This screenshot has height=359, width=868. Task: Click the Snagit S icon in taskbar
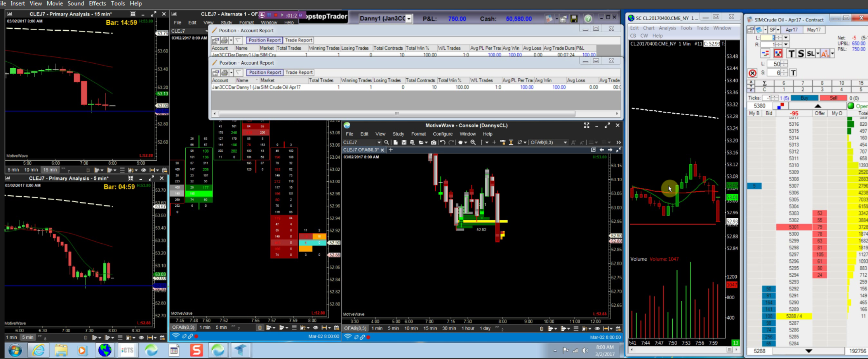click(197, 350)
